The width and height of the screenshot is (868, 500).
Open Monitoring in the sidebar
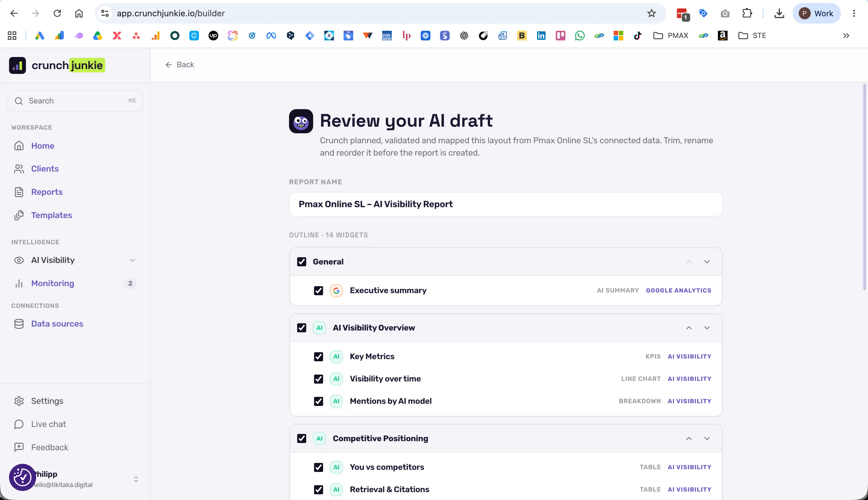[x=52, y=283]
